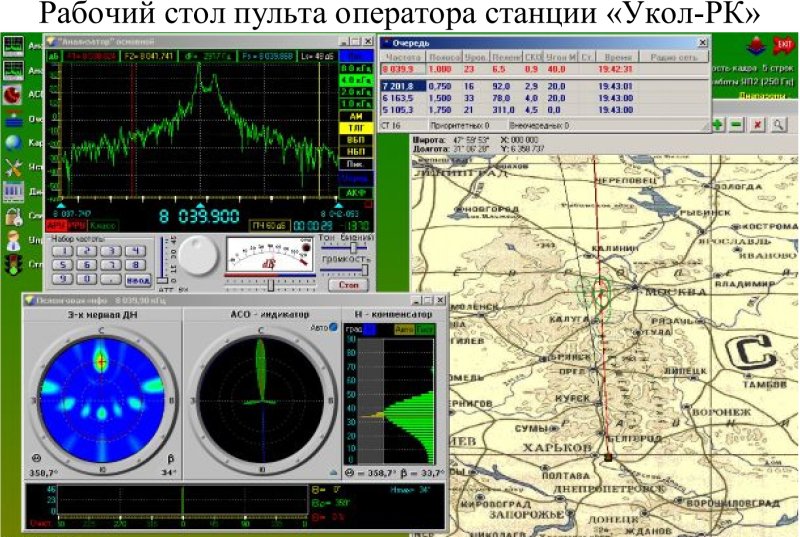Click the round tuning knob
This screenshot has width=800, height=537.
point(198,255)
